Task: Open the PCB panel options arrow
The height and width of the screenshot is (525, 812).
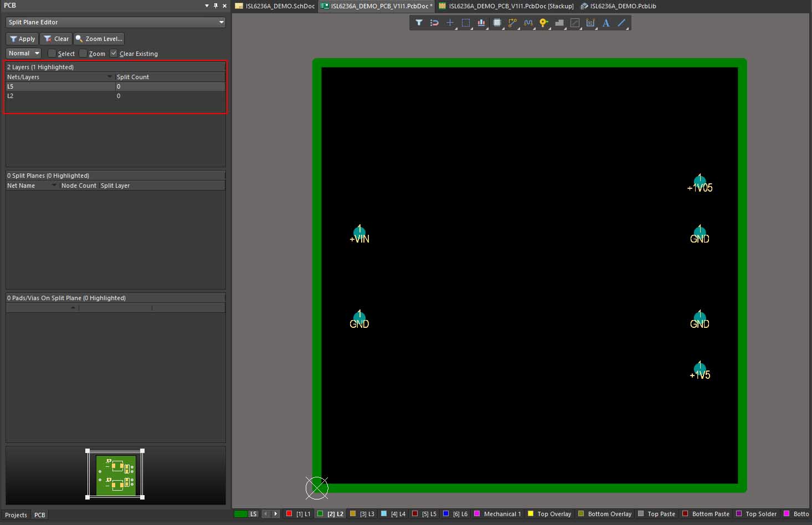Action: [x=207, y=6]
